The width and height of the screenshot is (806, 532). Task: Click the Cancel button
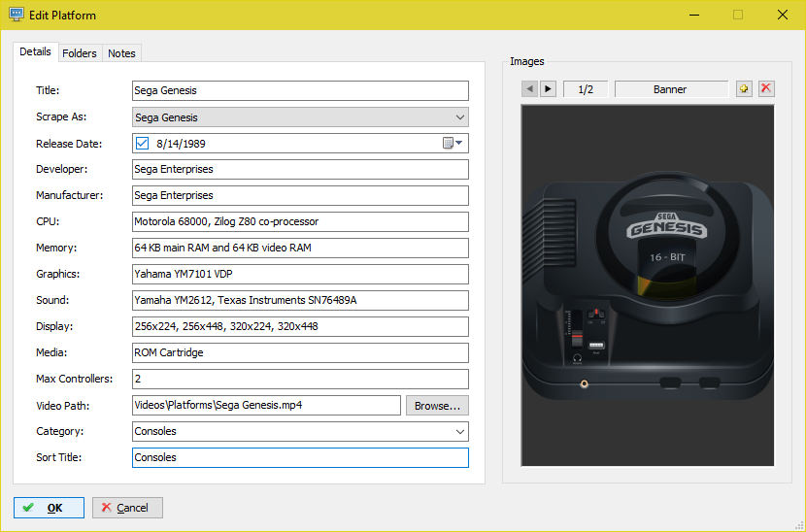pos(127,508)
